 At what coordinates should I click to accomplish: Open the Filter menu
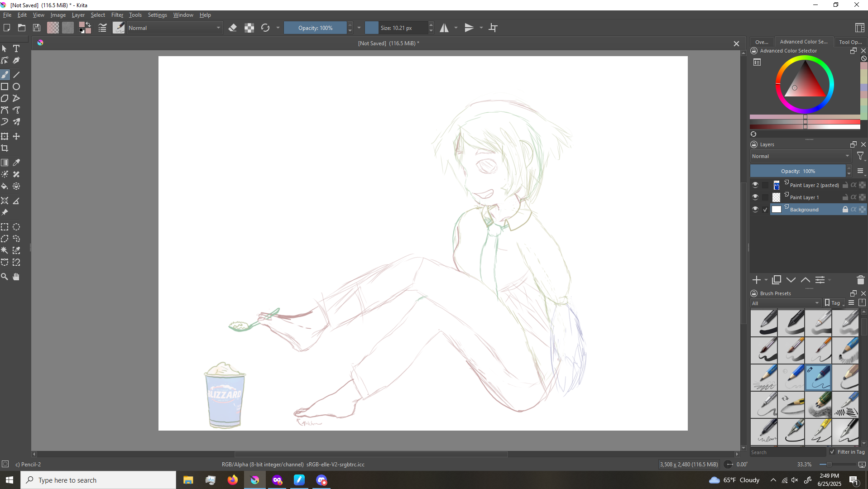pos(117,15)
